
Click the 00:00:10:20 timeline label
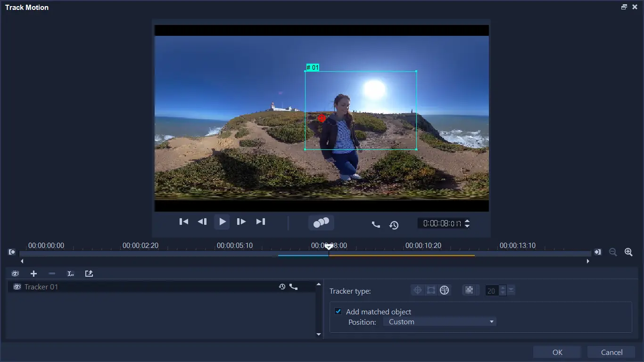tap(423, 246)
